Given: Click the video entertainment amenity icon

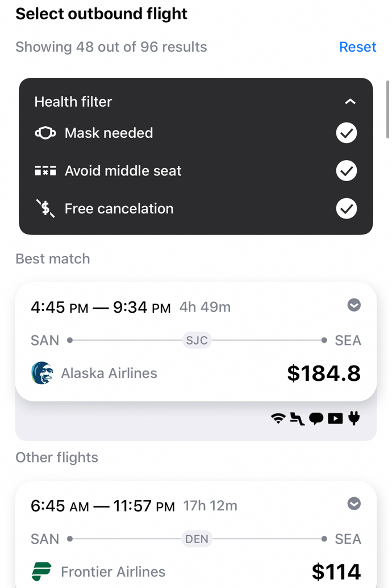Looking at the screenshot, I should (335, 419).
